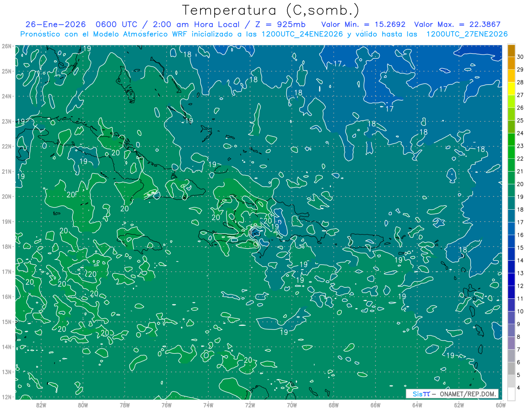Click the 26N latitude label

[x=6, y=46]
